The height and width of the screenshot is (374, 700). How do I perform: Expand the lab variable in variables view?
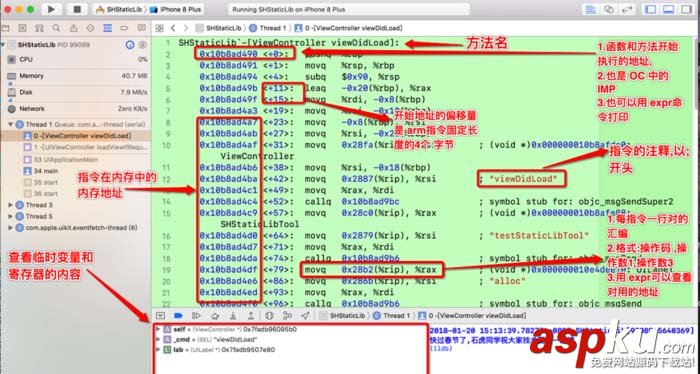tap(158, 349)
